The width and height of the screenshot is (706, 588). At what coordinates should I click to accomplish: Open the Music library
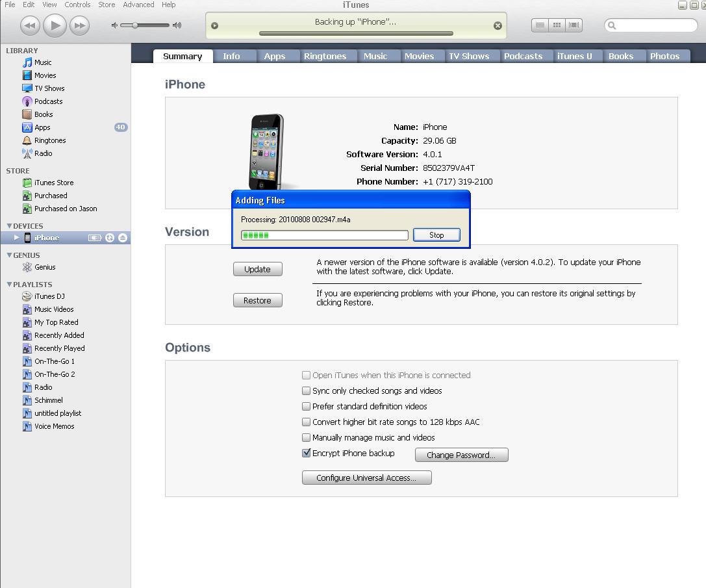(x=43, y=62)
